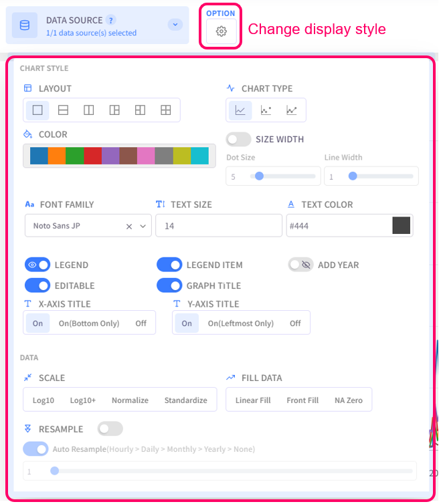Screen dimensions: 443x504
Task: Set X-AXIS TITLE to On(Bottom Only)
Action: tap(89, 323)
